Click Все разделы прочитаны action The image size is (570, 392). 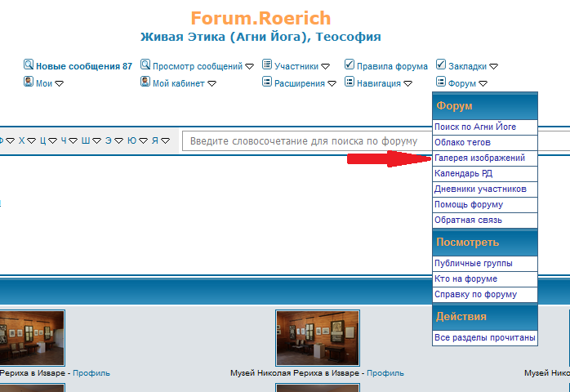[x=485, y=337]
